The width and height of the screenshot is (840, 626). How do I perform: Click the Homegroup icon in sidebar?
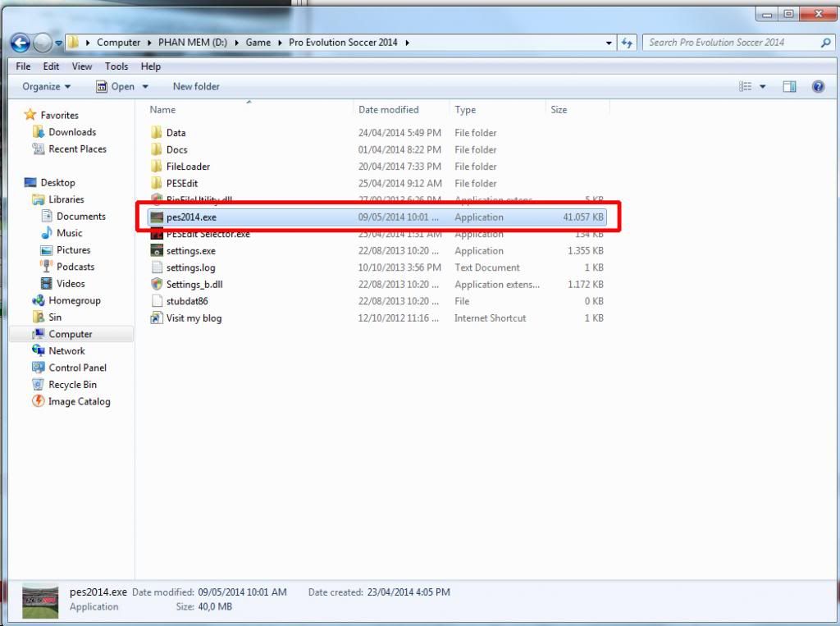click(38, 300)
